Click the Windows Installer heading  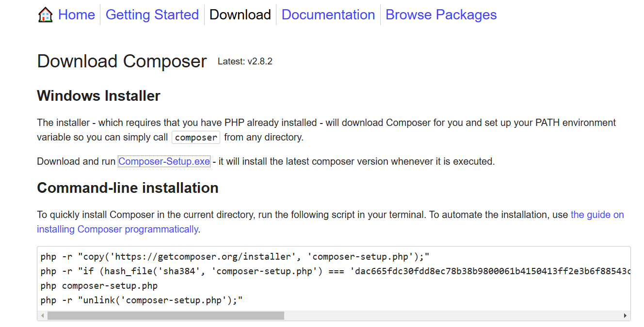(98, 95)
